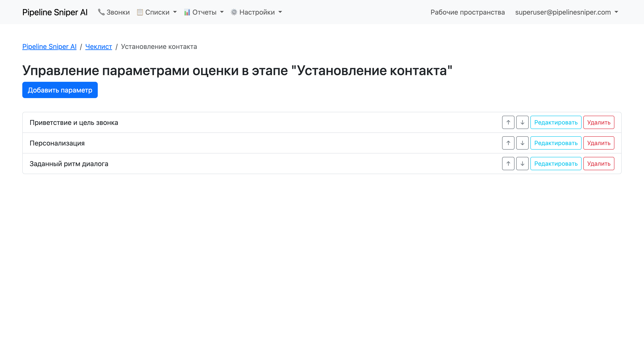
Task: Click the clipboard icon beside Списки
Action: tap(140, 12)
